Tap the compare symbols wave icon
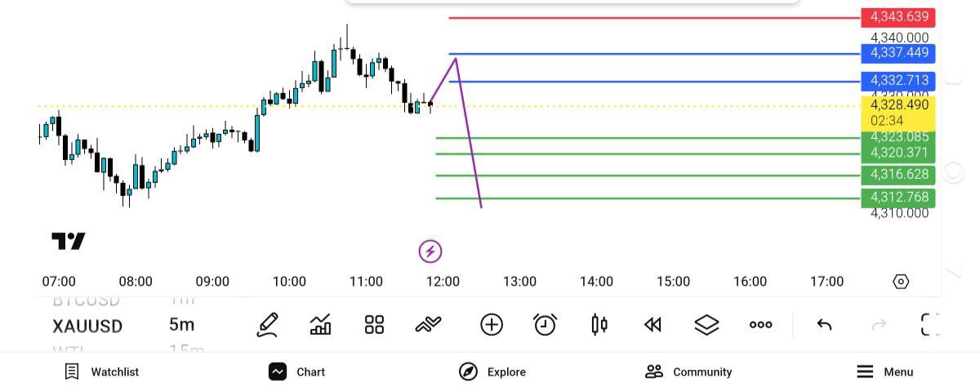 pyautogui.click(x=427, y=325)
